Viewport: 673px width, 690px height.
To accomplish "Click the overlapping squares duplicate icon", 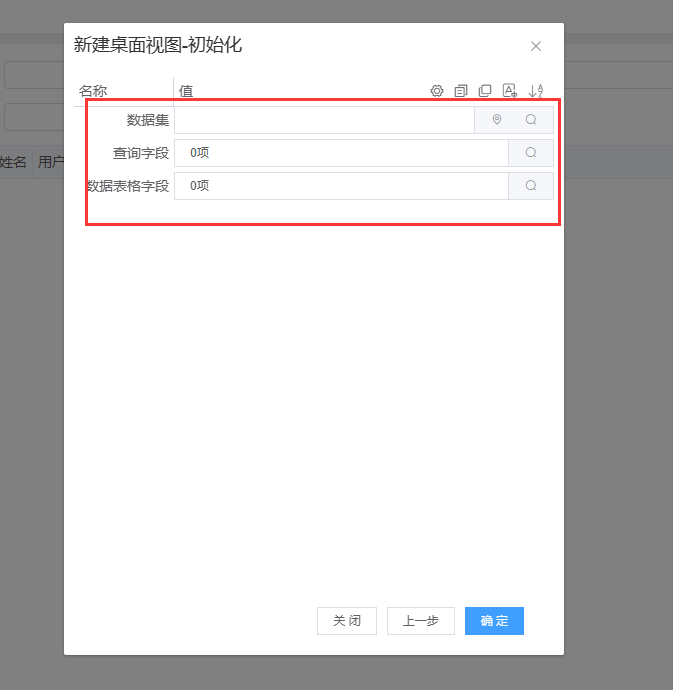I will coord(485,91).
